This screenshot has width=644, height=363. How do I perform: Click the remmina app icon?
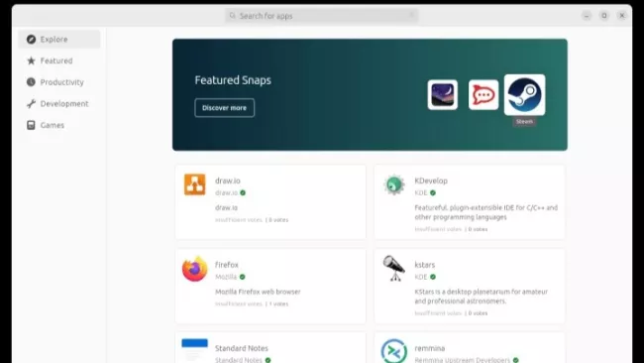394,351
